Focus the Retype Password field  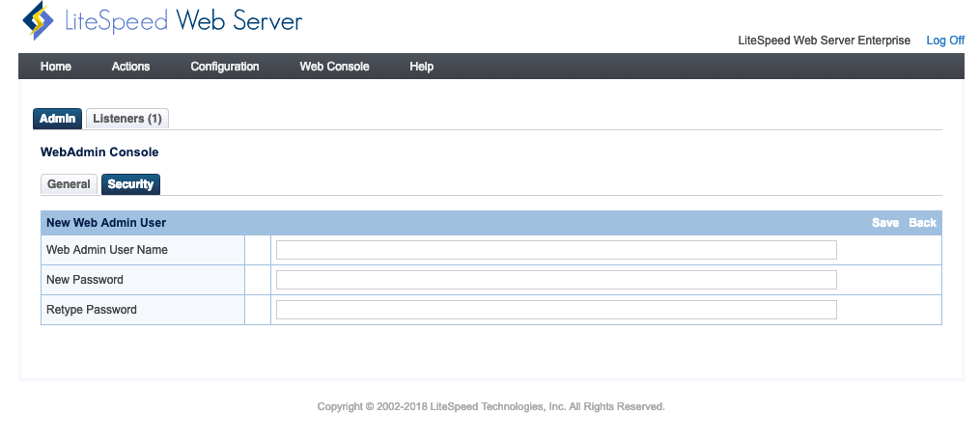556,310
